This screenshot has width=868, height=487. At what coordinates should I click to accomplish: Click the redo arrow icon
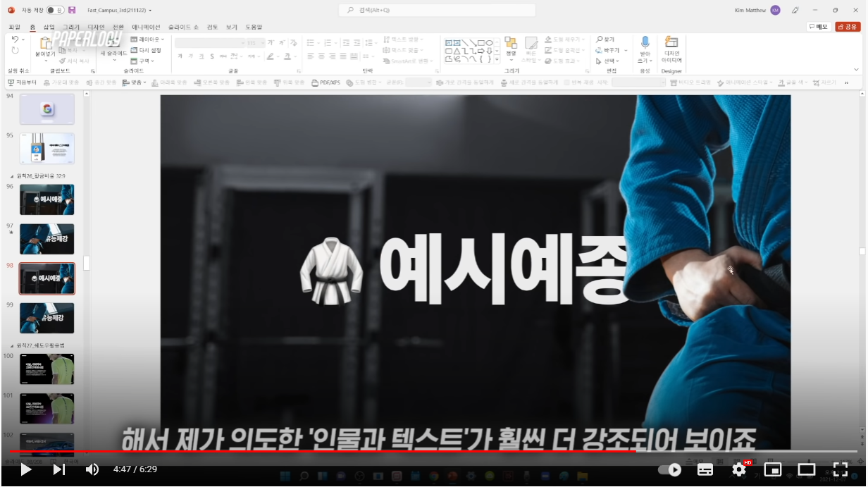[x=15, y=51]
